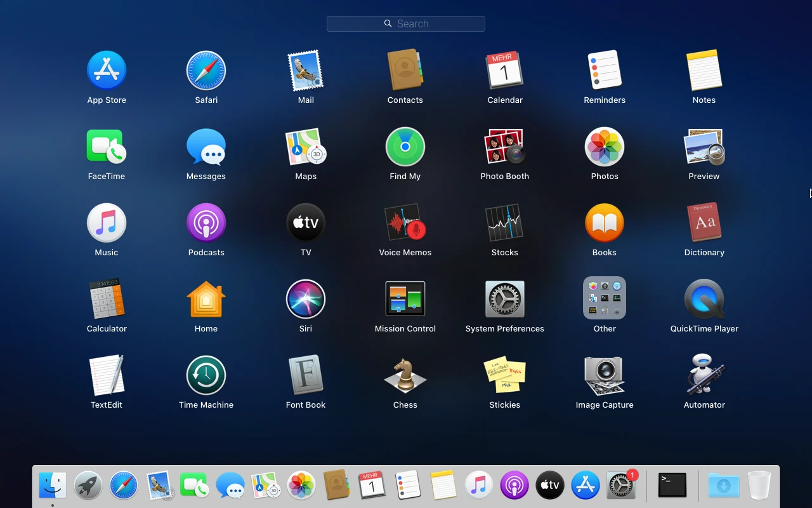Open Contacts in the Launchpad grid
The width and height of the screenshot is (812, 508).
point(405,70)
